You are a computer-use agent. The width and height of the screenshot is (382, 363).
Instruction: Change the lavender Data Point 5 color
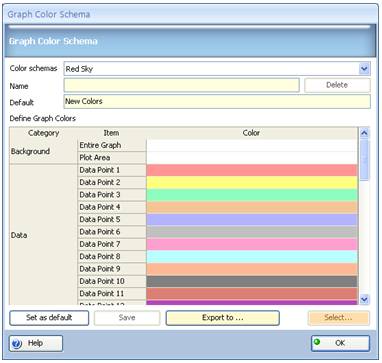tap(252, 219)
